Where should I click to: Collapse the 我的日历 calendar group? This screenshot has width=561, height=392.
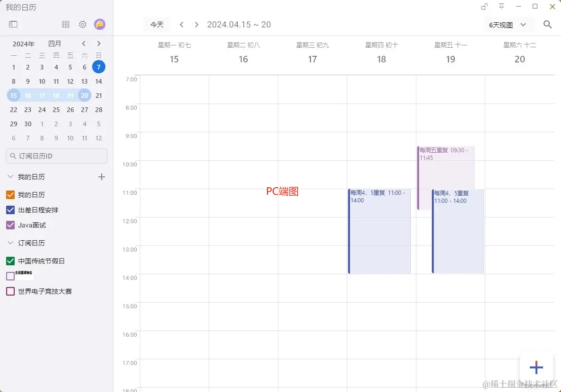(x=10, y=176)
